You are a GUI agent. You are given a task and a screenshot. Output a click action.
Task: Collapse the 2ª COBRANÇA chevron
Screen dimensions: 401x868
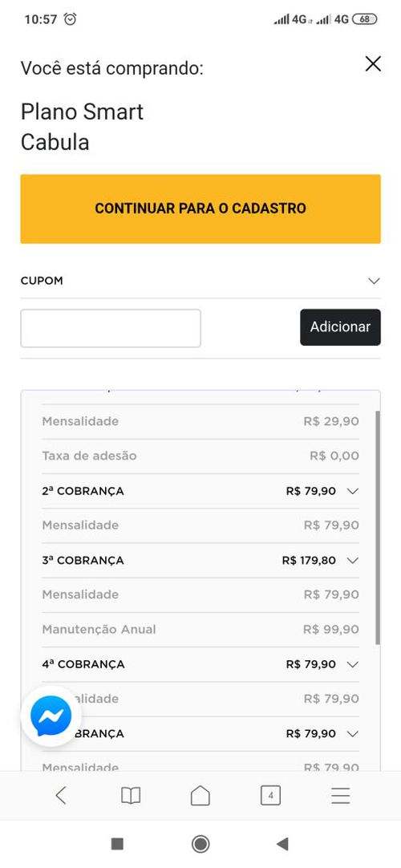click(x=353, y=491)
